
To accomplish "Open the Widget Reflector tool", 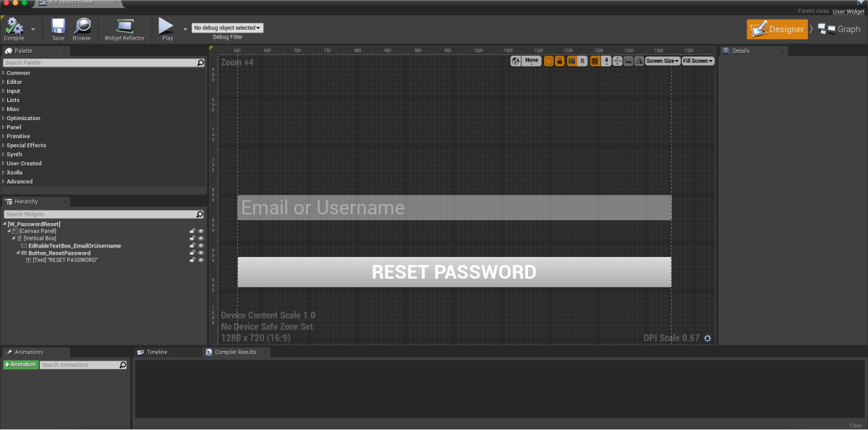I will (124, 28).
